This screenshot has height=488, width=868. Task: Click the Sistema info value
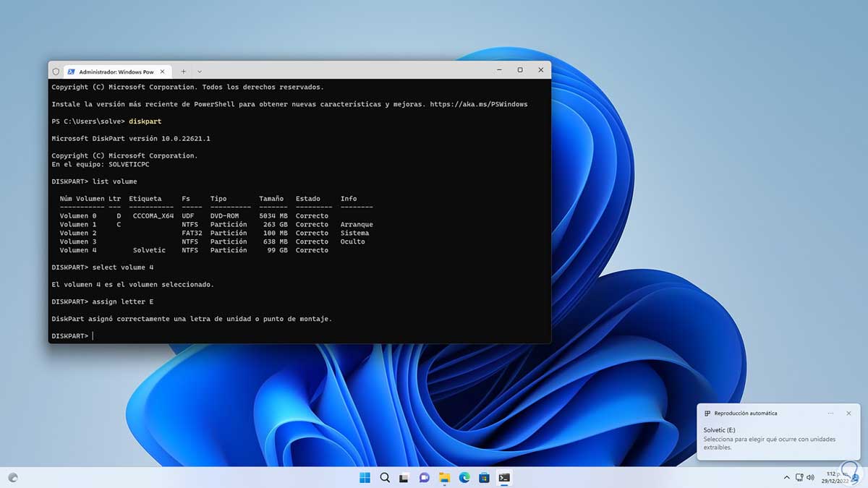[x=354, y=233]
